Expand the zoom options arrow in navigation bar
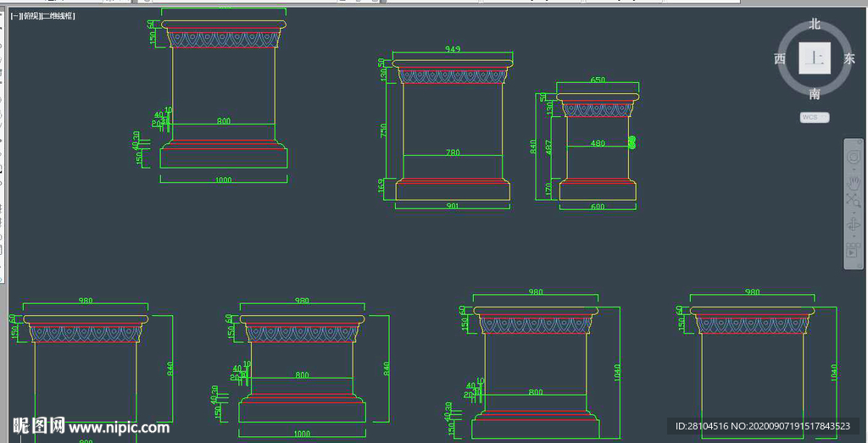868x443 pixels. (x=853, y=212)
